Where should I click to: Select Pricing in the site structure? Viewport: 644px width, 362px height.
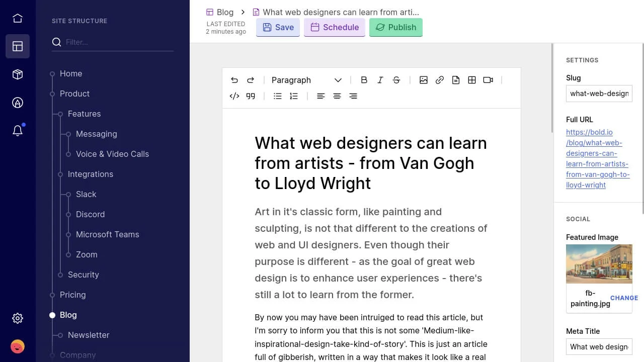pyautogui.click(x=72, y=295)
